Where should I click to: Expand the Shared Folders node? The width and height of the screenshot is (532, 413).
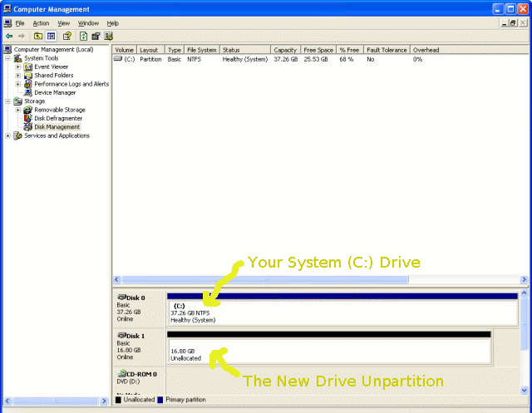point(18,76)
